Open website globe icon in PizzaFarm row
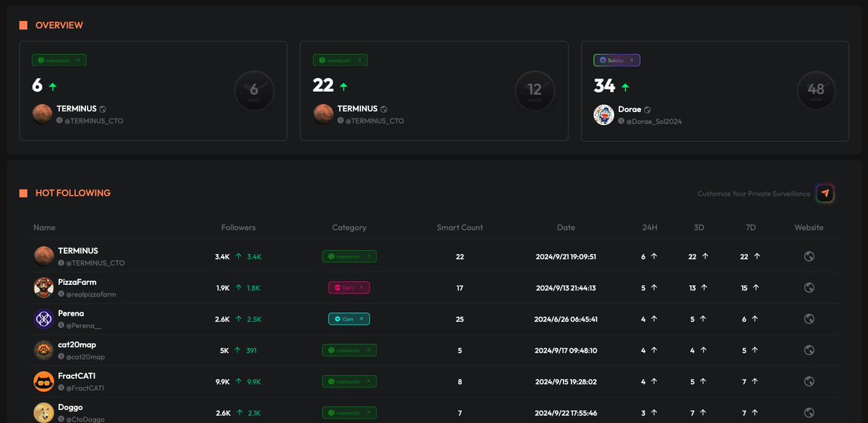This screenshot has width=868, height=423. coord(809,287)
